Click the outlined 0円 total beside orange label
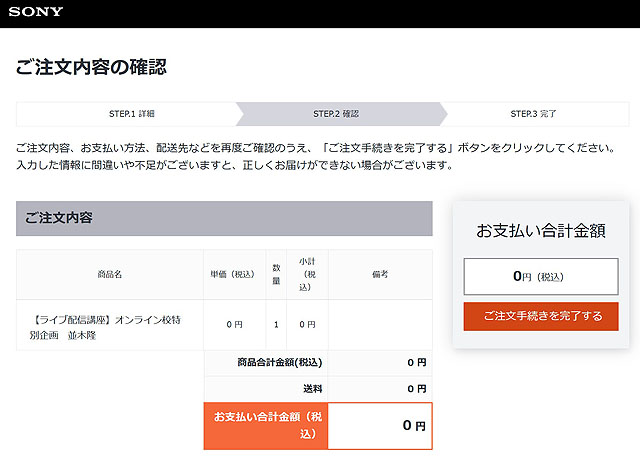640x464 pixels. (x=380, y=425)
